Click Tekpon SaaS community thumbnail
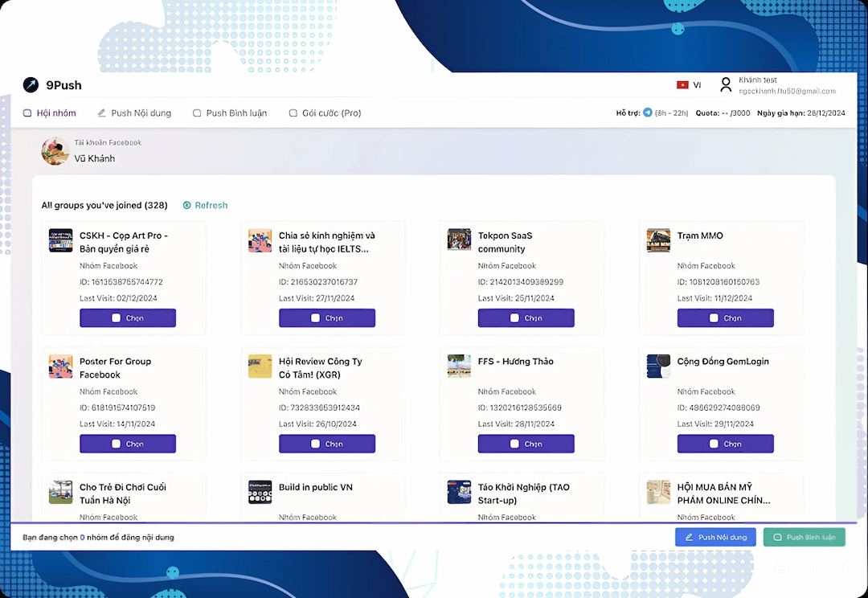Screen dimensions: 868x598 click(x=460, y=240)
